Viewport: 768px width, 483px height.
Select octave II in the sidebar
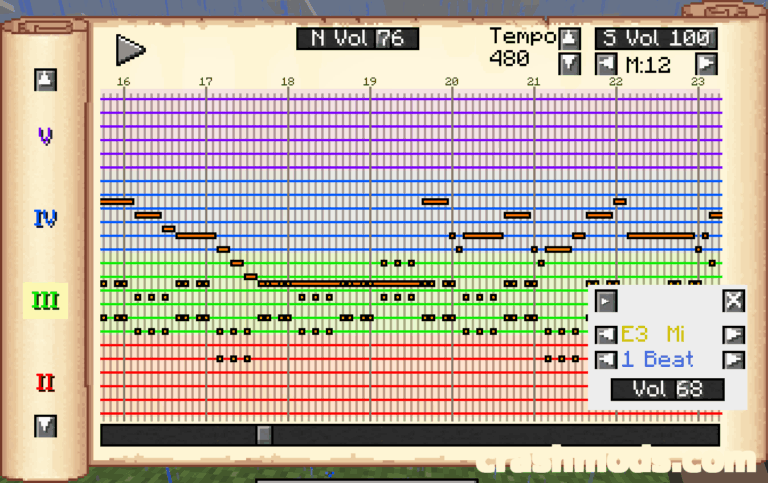[45, 383]
